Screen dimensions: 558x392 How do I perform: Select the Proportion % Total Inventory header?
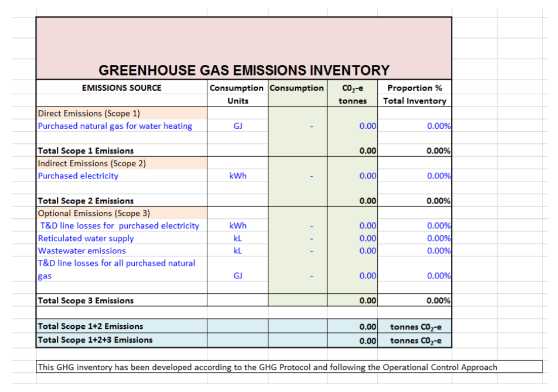click(x=415, y=94)
